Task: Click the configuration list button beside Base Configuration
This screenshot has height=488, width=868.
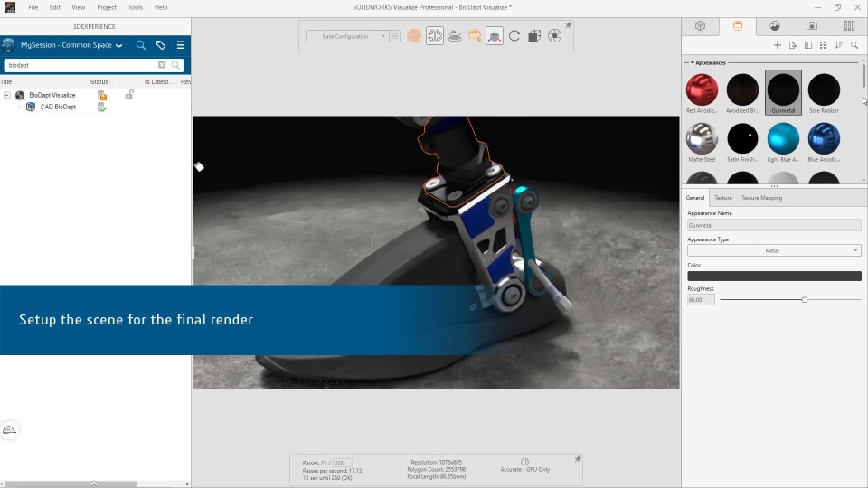Action: coord(395,36)
